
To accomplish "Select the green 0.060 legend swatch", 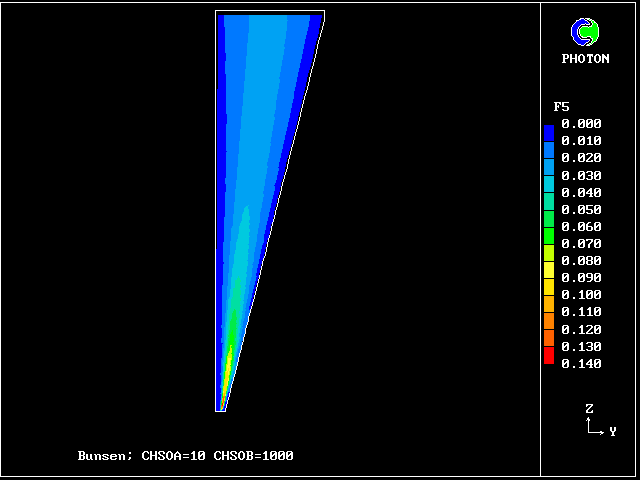I will coord(548,226).
